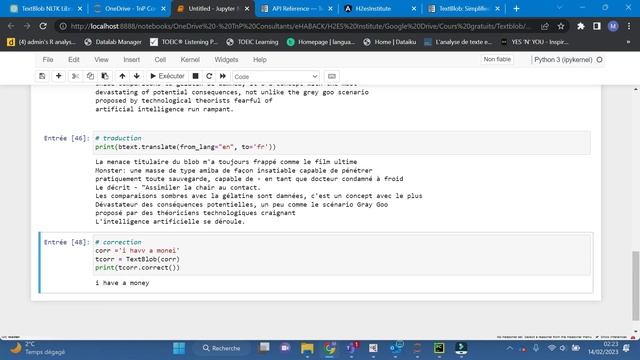This screenshot has height=360, width=640.
Task: Move selected cell up arrow
Action: [x=122, y=76]
